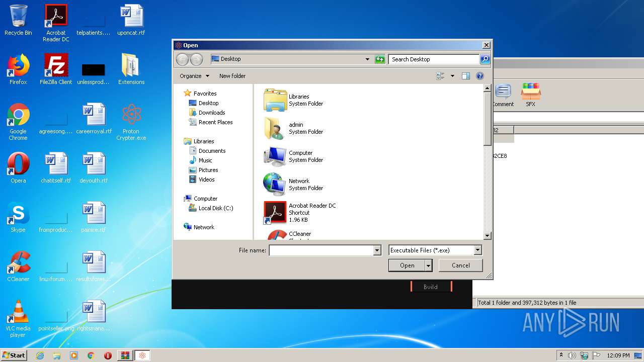
Task: Select the Extensions folder on desktop
Action: point(131,69)
